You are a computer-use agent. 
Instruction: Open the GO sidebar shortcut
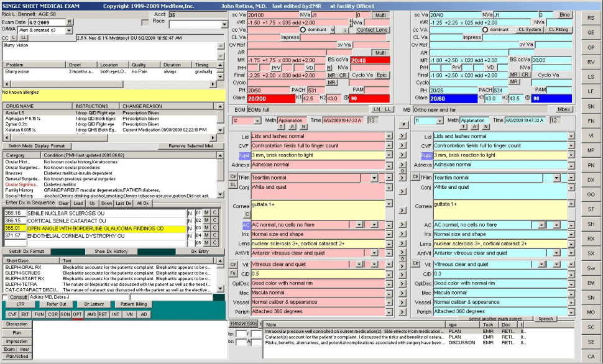pyautogui.click(x=591, y=194)
